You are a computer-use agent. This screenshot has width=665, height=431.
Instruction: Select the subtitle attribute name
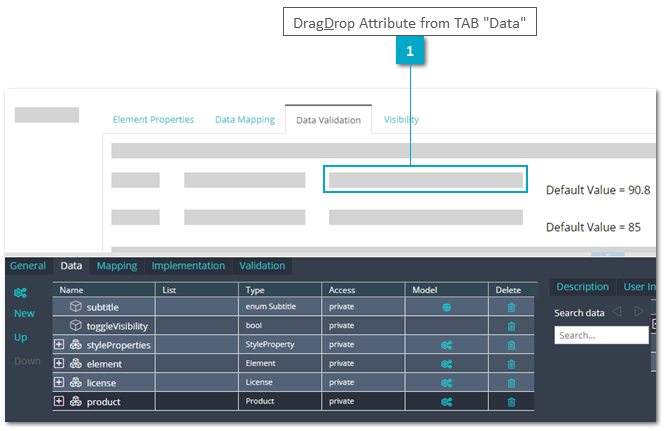tap(103, 307)
